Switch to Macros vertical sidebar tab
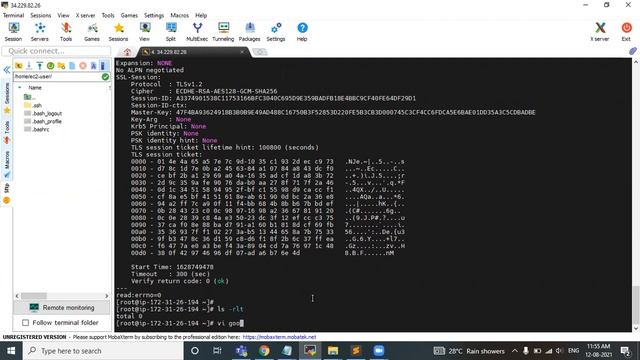 tap(7, 163)
